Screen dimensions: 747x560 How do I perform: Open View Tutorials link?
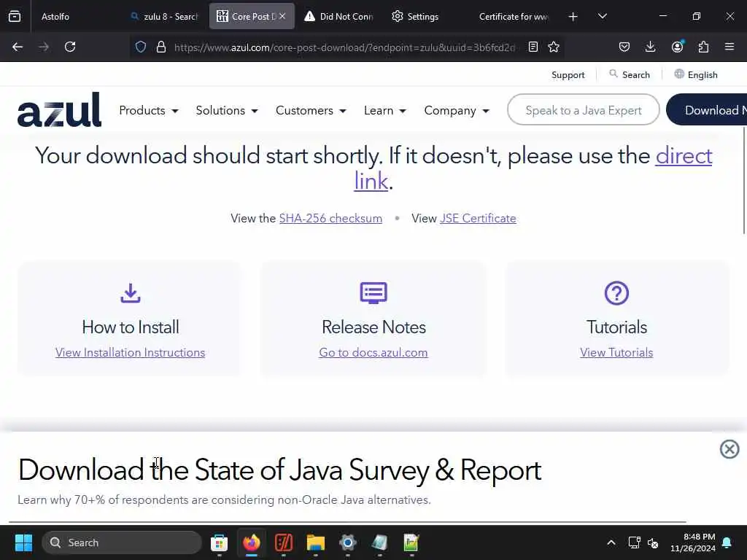pos(616,352)
